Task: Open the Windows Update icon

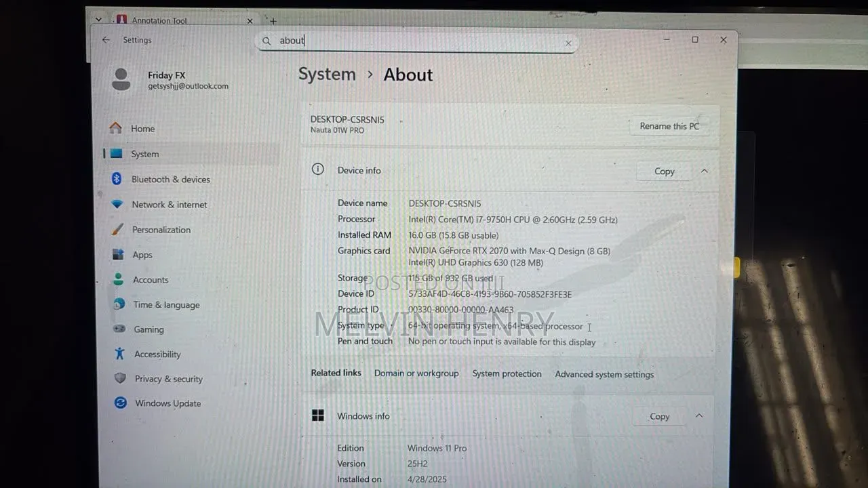Action: pos(121,403)
